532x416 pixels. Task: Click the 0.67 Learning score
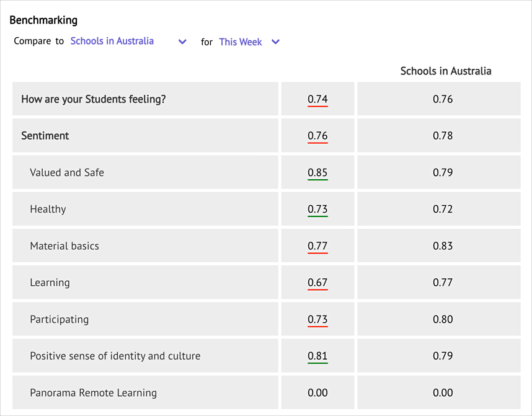pos(317,283)
